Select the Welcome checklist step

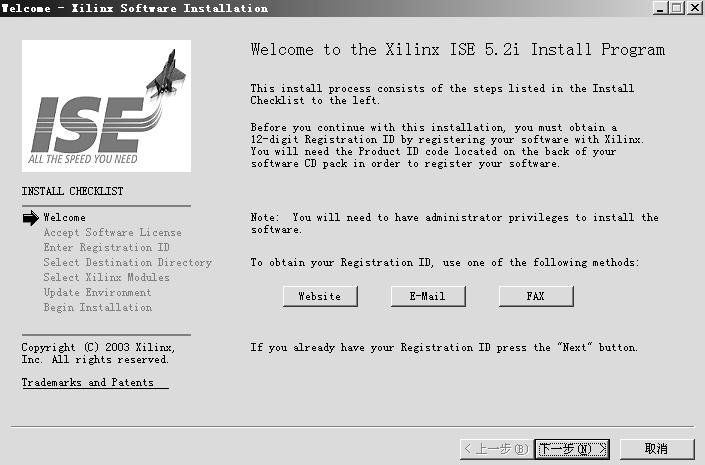[x=64, y=218]
